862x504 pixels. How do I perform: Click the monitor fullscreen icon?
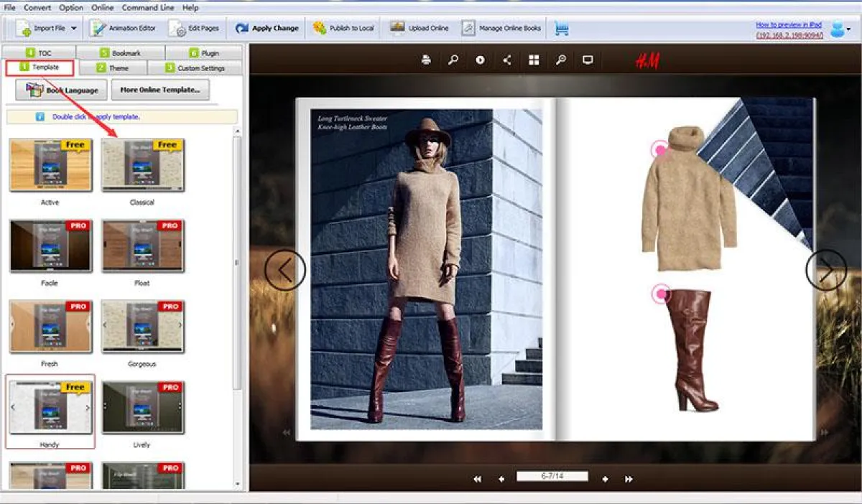[x=588, y=60]
